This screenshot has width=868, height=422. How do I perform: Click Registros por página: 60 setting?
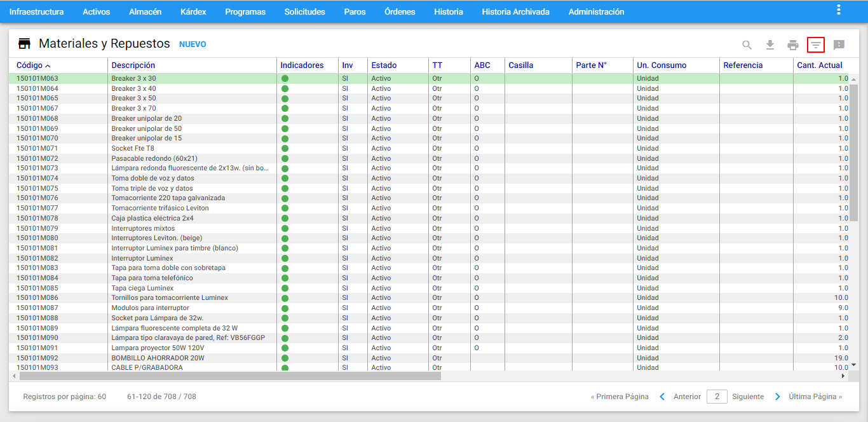point(64,397)
